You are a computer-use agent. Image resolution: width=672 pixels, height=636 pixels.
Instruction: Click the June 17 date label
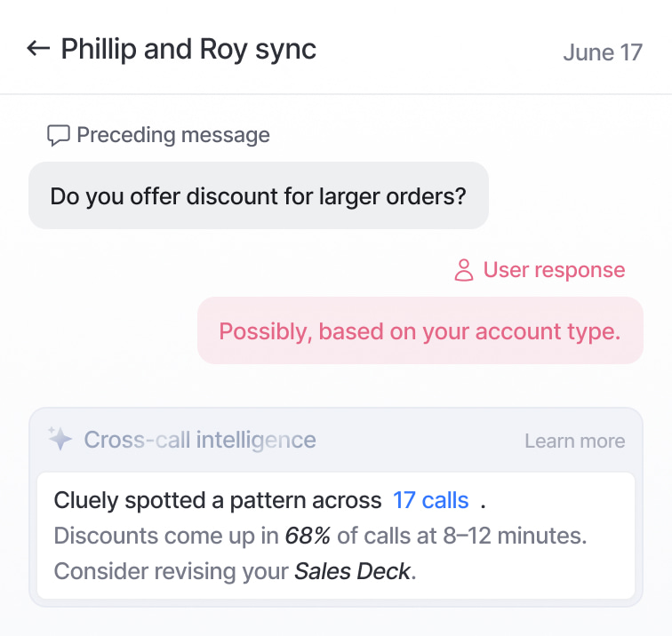(x=602, y=52)
